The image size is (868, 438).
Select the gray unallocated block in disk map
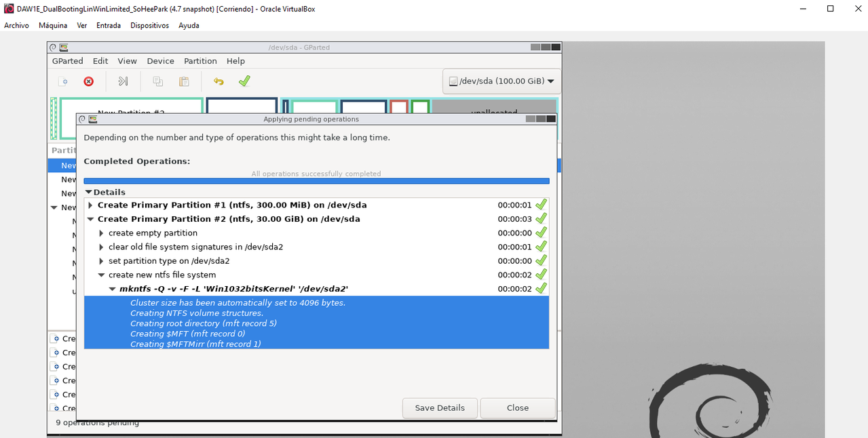click(x=494, y=107)
